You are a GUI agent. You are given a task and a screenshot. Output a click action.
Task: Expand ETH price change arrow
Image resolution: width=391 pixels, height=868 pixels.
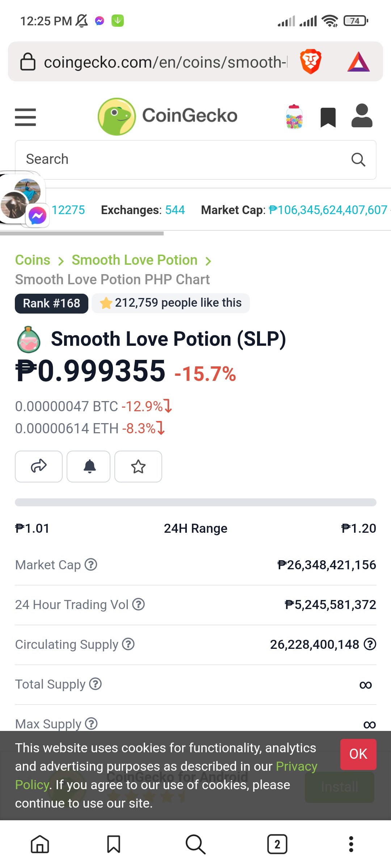pyautogui.click(x=160, y=428)
